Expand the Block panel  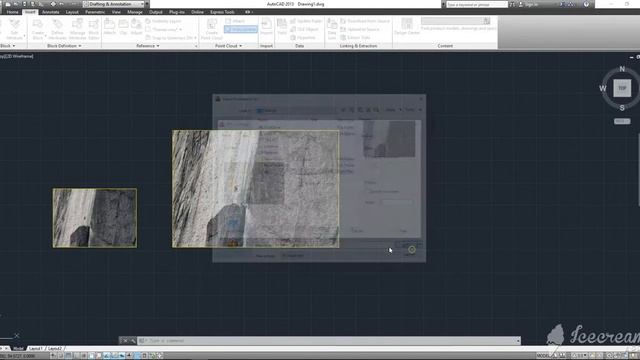8,46
